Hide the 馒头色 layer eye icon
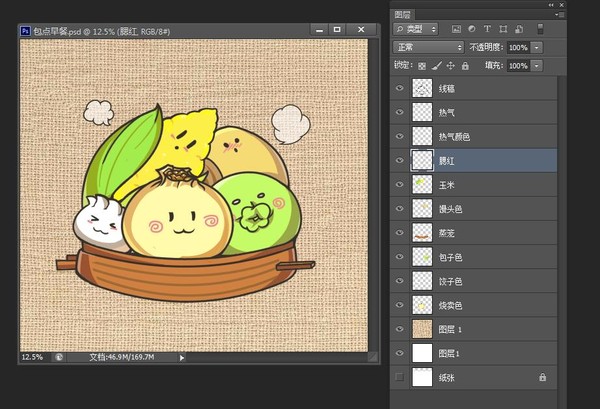The image size is (600, 409). pyautogui.click(x=399, y=209)
